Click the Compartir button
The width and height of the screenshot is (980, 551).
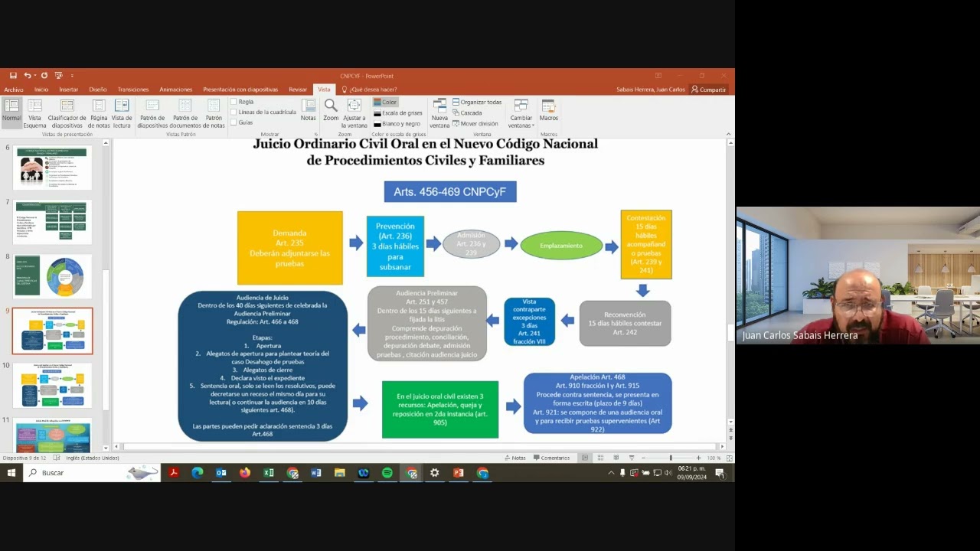tap(709, 90)
